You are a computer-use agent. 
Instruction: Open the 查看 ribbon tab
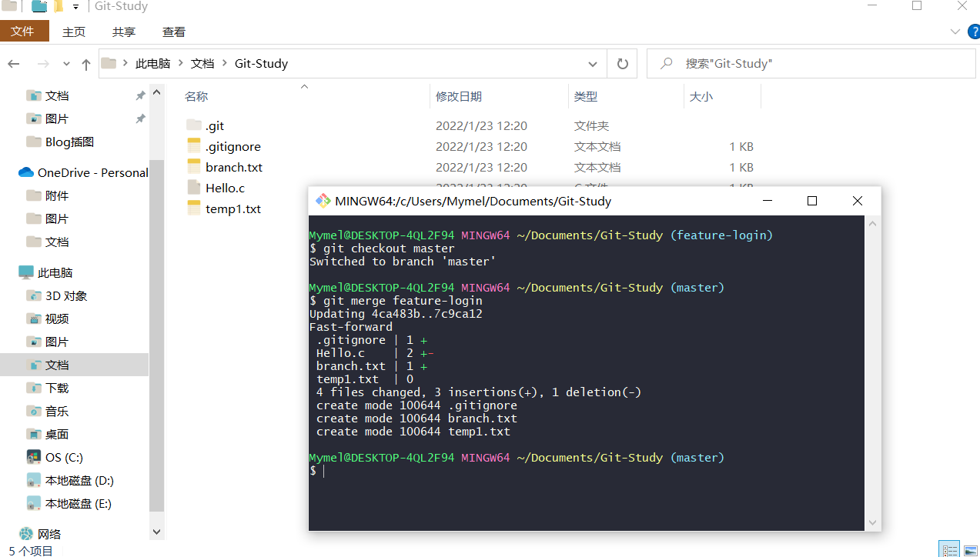[x=174, y=32]
